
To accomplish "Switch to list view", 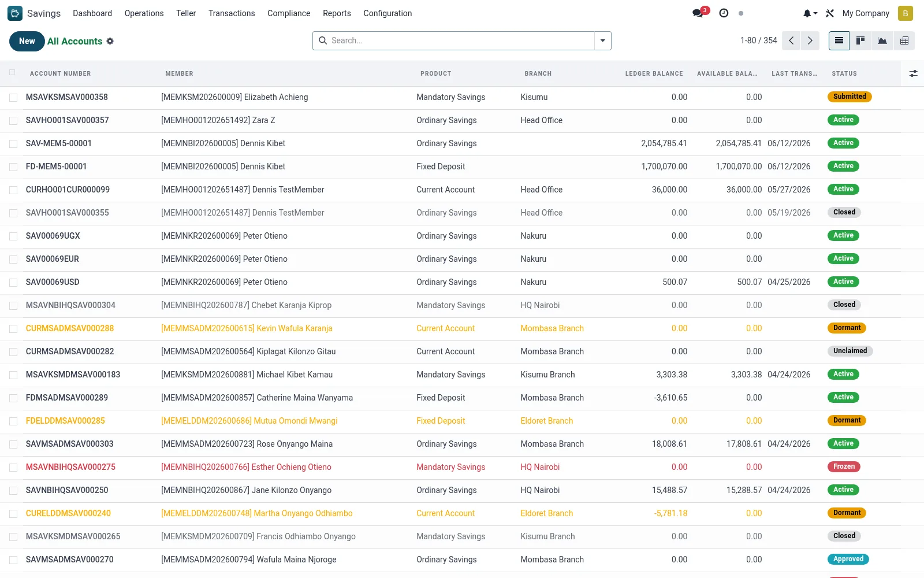I will click(839, 40).
